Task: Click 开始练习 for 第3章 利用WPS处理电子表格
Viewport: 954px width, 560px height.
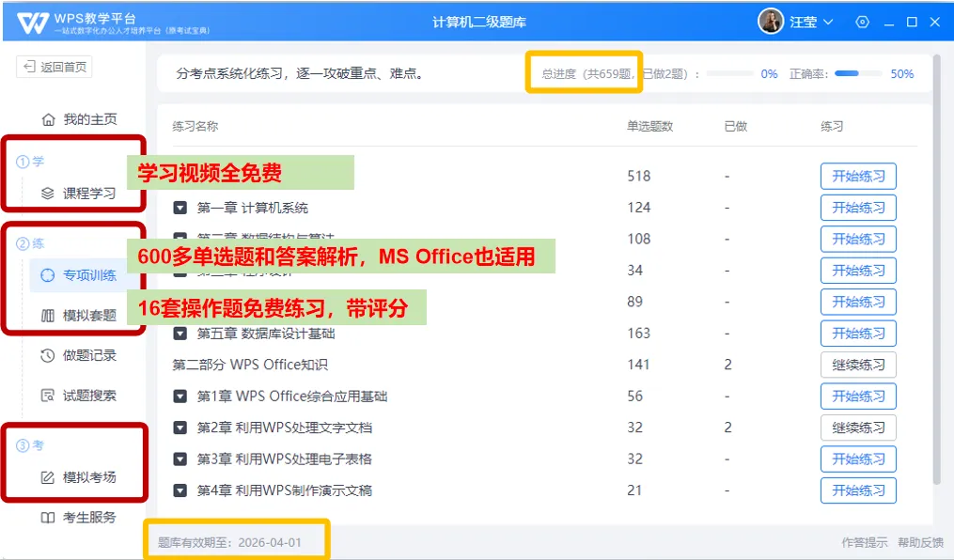Action: click(x=858, y=459)
